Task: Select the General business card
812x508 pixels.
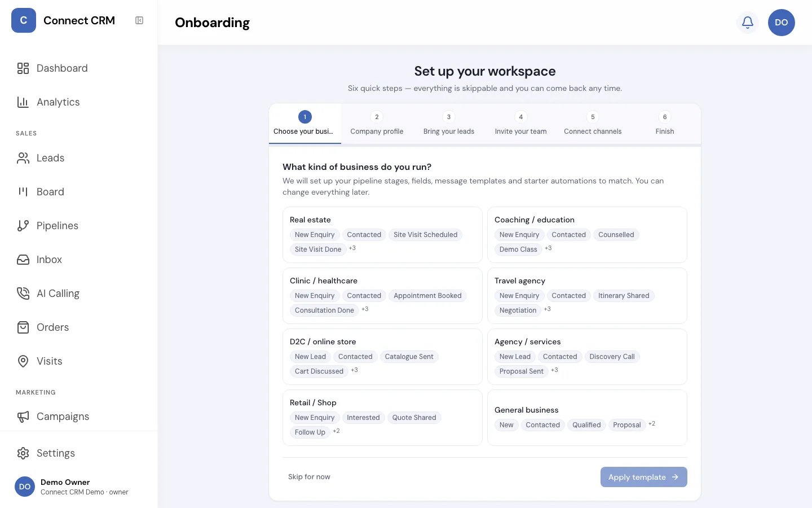Action: (587, 418)
